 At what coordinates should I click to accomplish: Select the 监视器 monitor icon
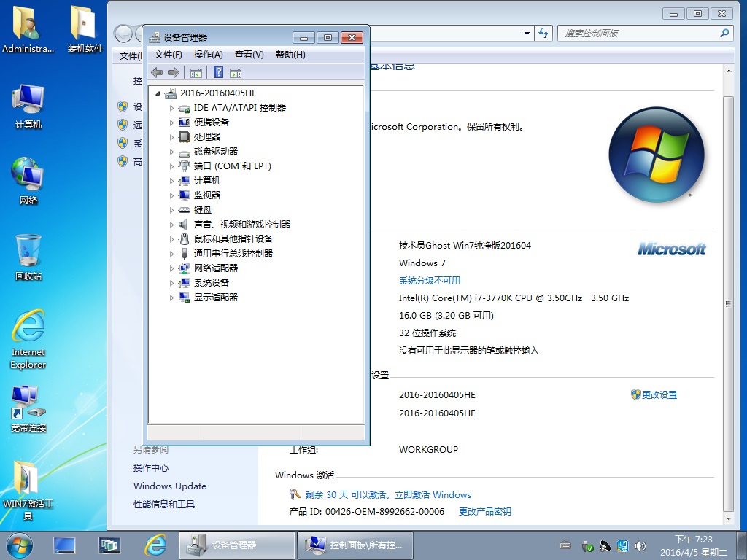184,195
